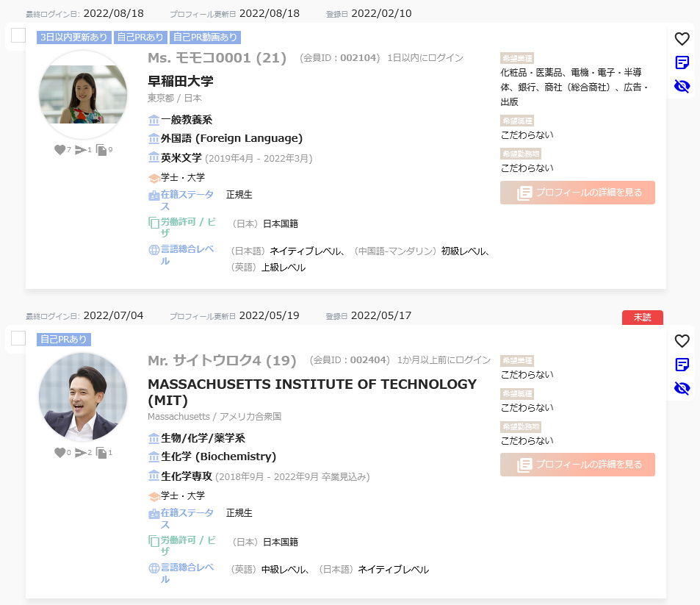
Task: Open name link Mr. サイトウロク4 (19)
Action: coord(222,360)
